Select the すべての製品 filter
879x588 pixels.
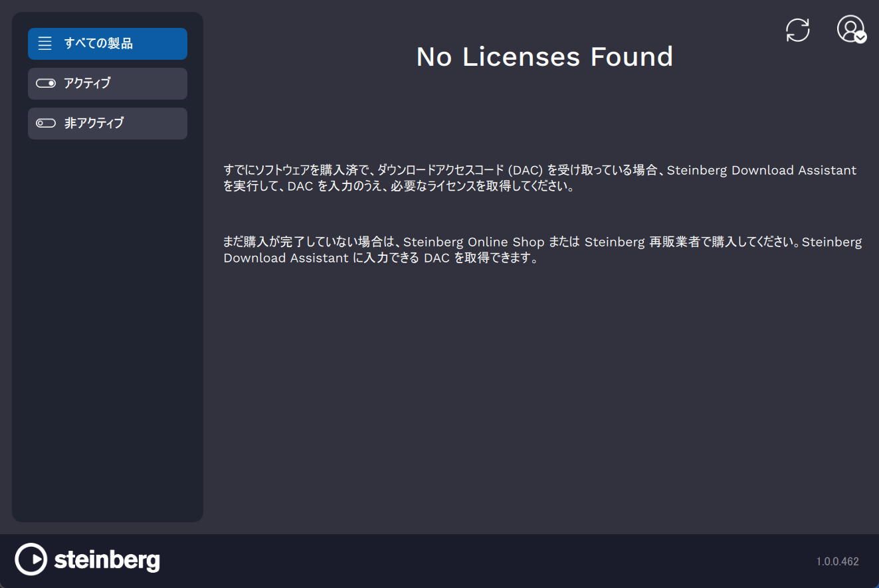108,44
